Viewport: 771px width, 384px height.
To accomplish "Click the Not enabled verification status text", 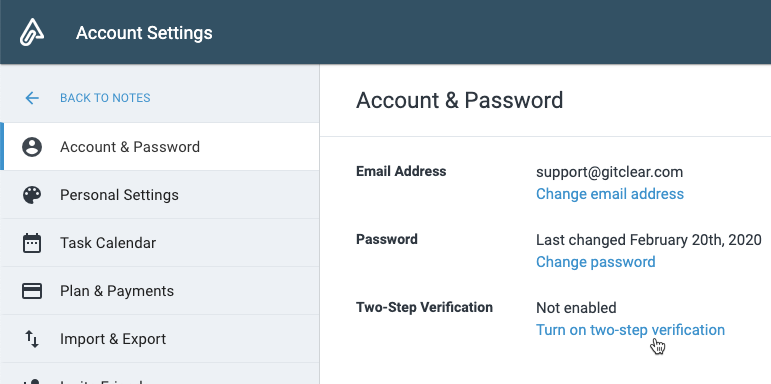I will [x=576, y=308].
